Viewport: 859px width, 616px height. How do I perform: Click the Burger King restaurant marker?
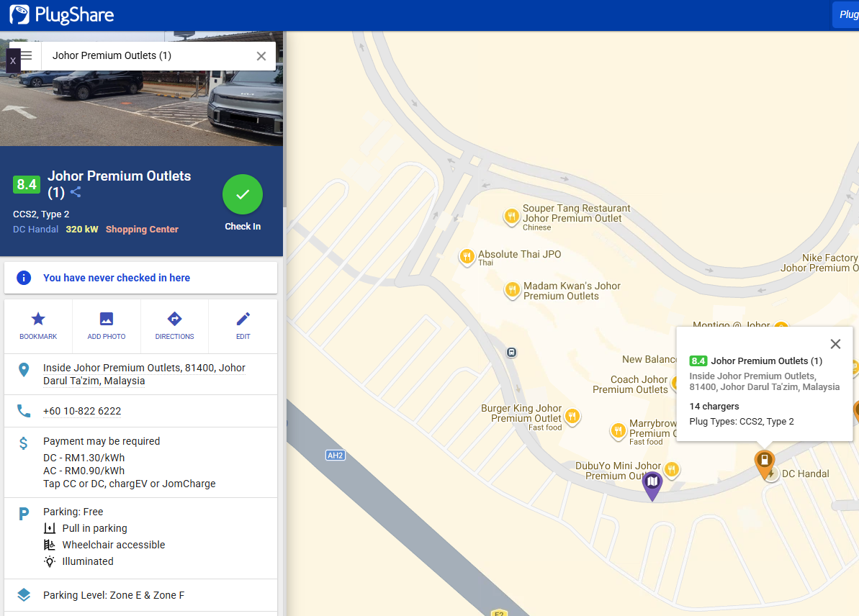click(572, 416)
